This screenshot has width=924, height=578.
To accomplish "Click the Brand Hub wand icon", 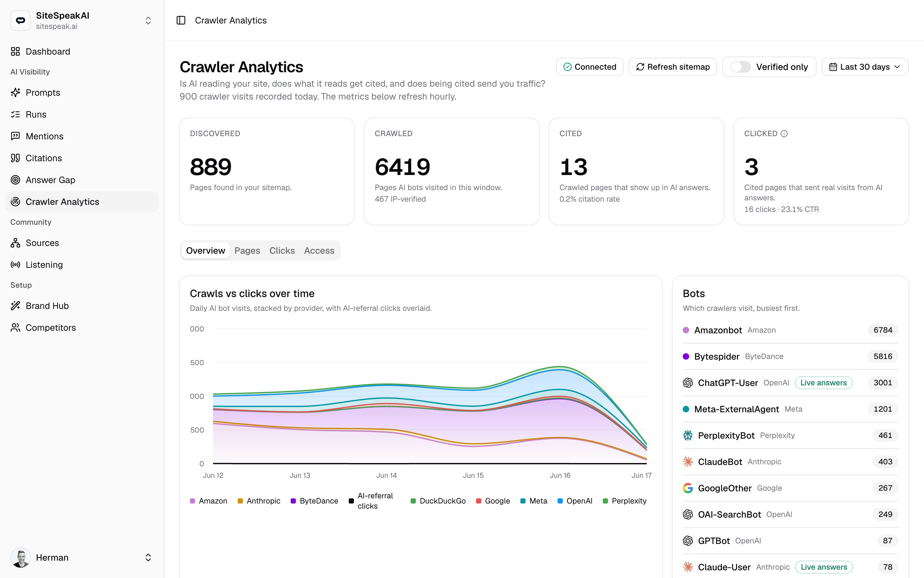I will [x=15, y=306].
